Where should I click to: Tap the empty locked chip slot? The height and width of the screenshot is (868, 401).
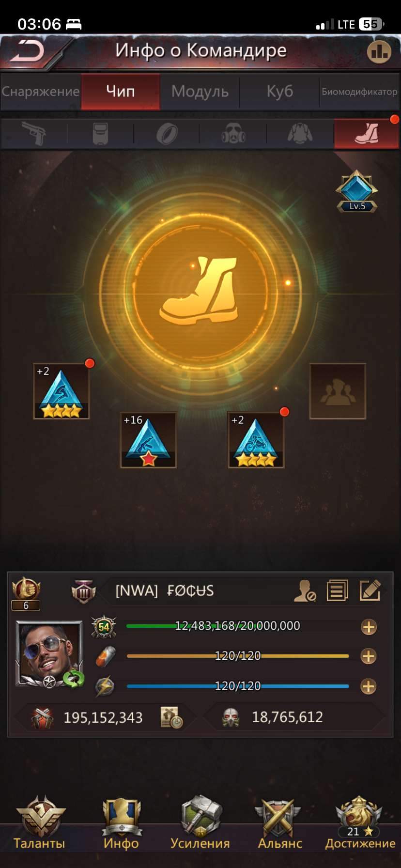pos(338,391)
